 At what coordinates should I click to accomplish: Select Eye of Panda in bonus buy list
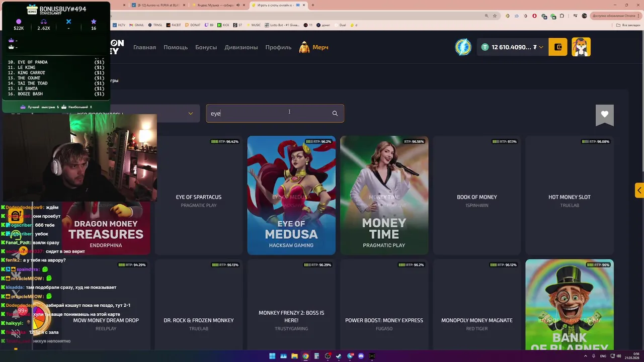point(56,62)
